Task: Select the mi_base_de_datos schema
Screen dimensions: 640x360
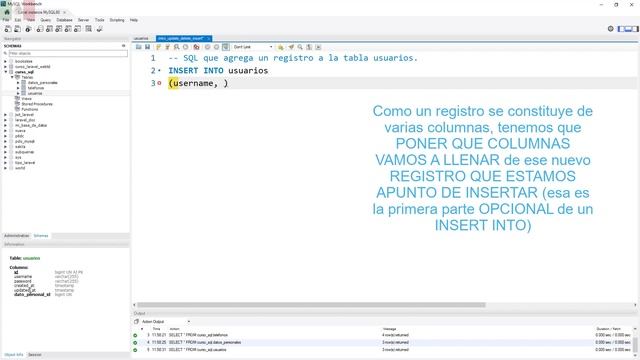Action: pyautogui.click(x=31, y=125)
